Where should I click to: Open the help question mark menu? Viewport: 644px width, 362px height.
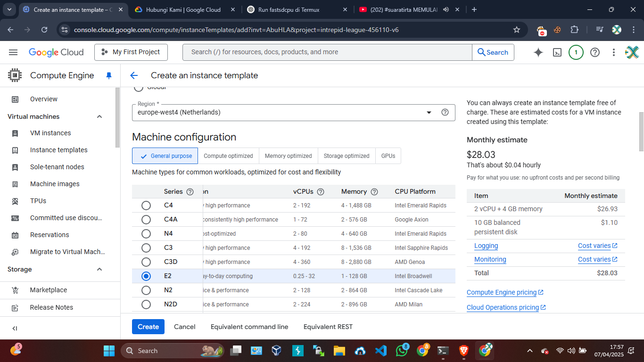coord(595,52)
